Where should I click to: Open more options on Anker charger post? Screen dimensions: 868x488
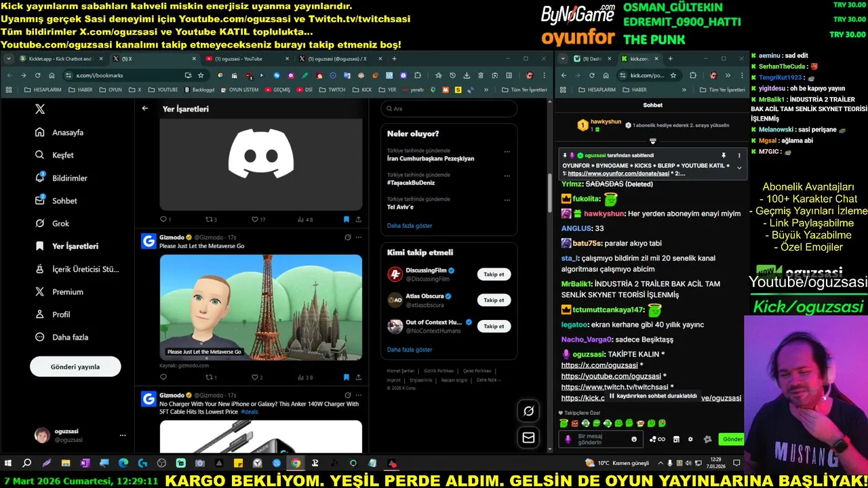[359, 395]
